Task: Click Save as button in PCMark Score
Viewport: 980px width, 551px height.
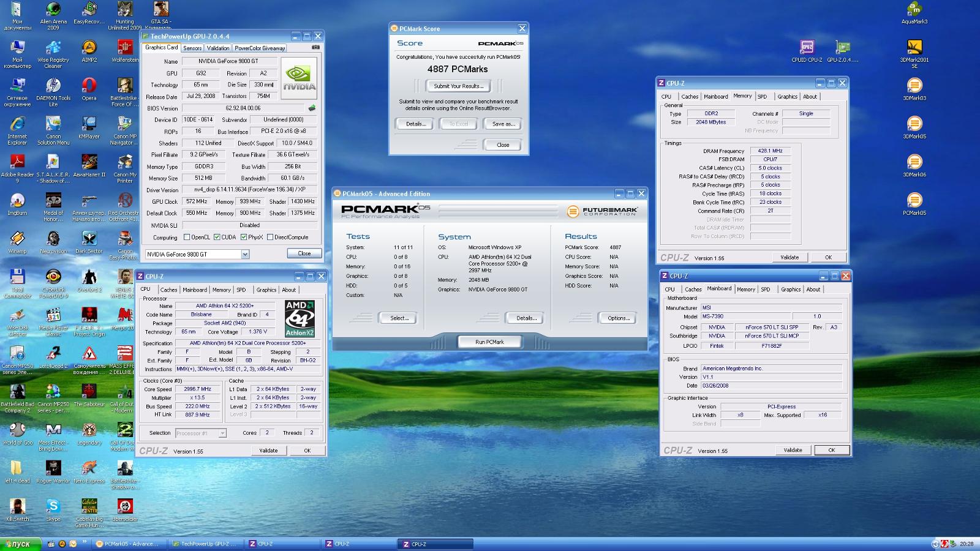Action: 503,124
